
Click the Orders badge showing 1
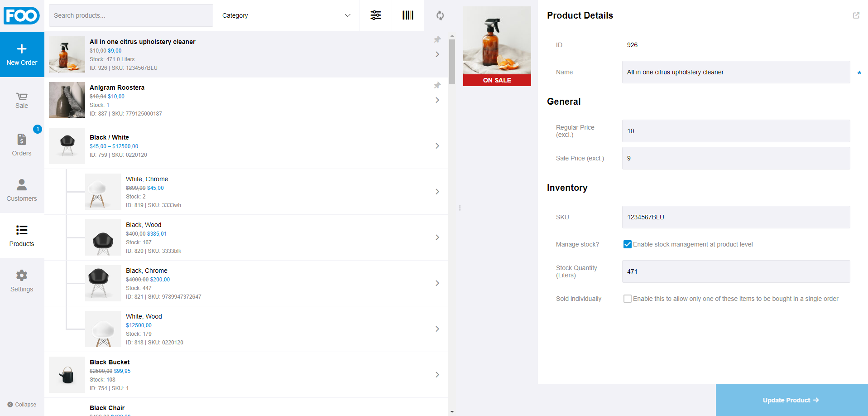point(38,129)
